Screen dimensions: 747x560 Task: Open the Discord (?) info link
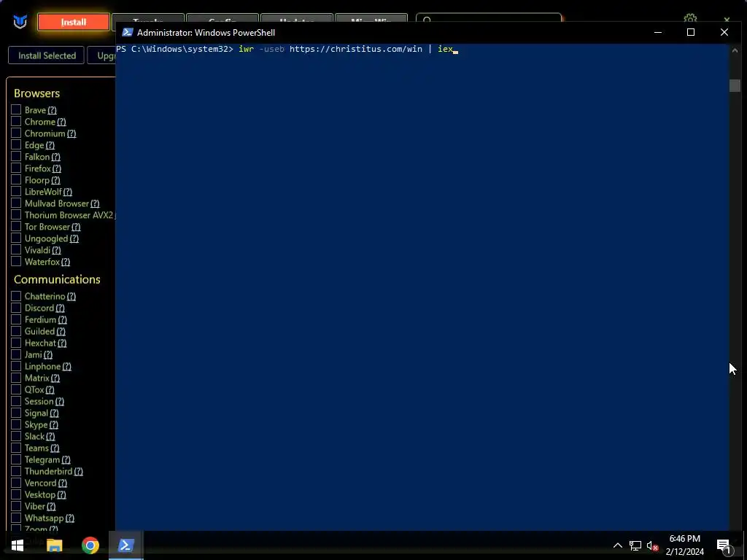point(60,308)
